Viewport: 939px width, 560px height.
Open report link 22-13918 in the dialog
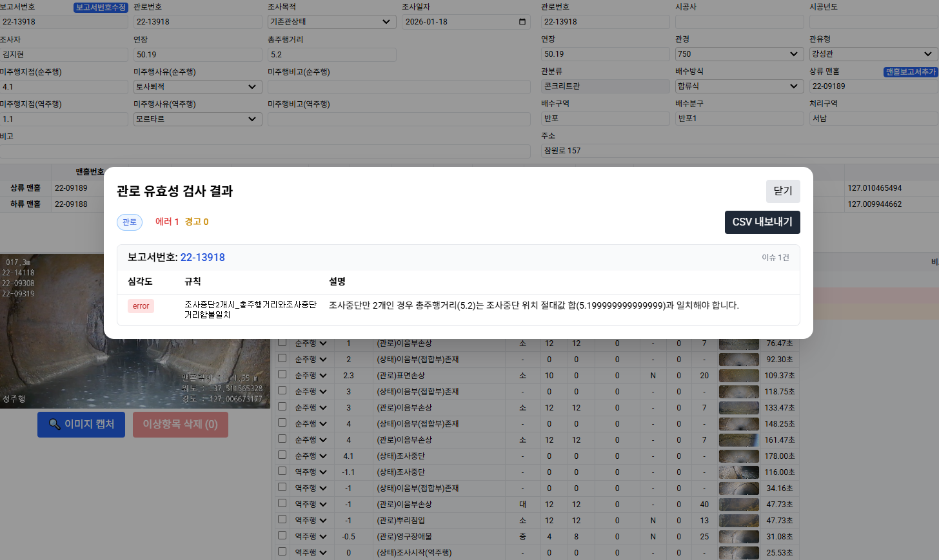(203, 257)
